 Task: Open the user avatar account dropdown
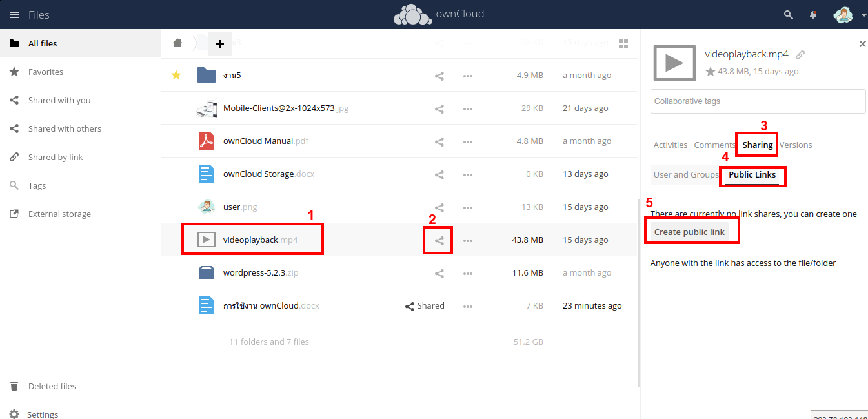click(849, 15)
